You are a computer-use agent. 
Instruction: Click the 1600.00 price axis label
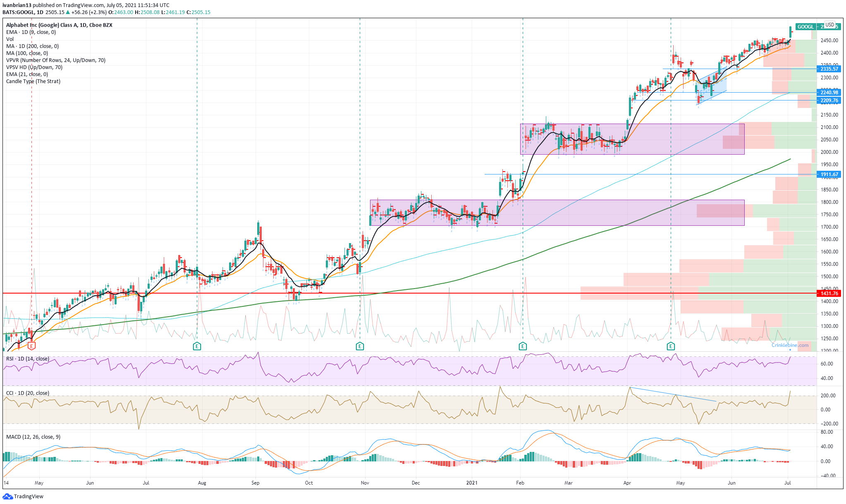point(829,251)
